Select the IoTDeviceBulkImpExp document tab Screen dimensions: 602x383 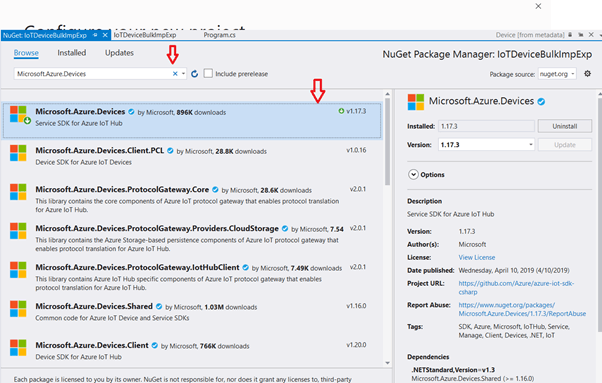(x=145, y=35)
